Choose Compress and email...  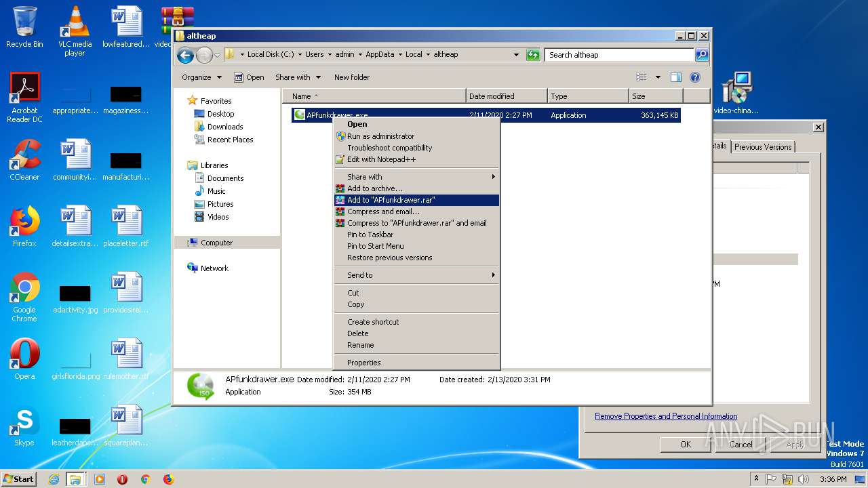click(x=416, y=211)
